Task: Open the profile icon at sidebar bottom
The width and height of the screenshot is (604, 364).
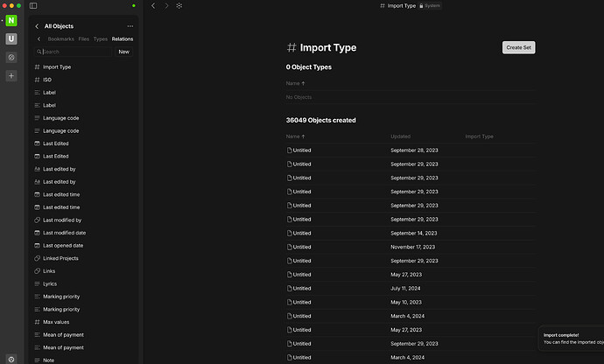Action: (11, 359)
